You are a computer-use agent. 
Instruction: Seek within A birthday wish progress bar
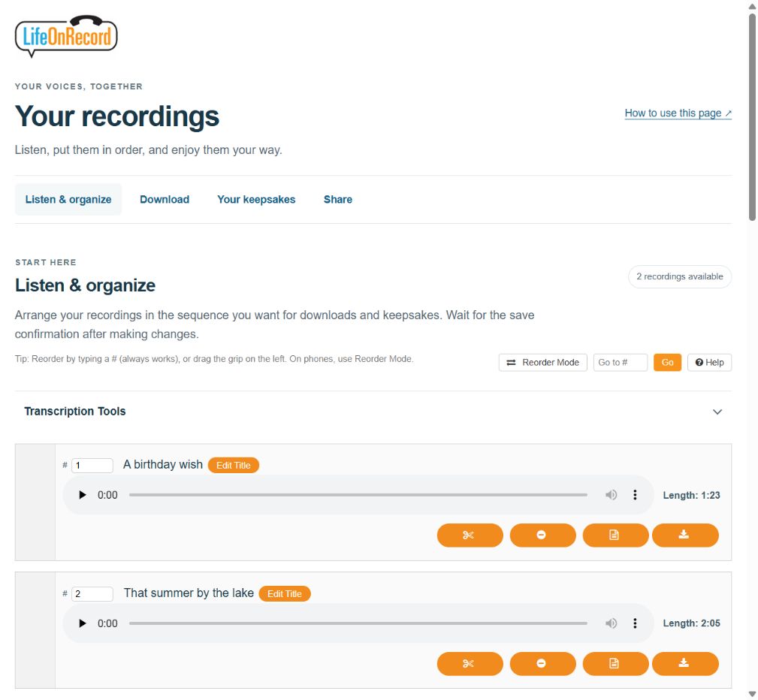pyautogui.click(x=358, y=495)
